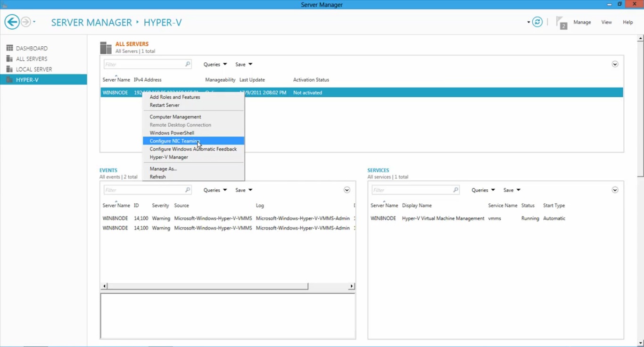This screenshot has height=347, width=644.
Task: Collapse All Servers tile with the chevron
Action: [x=615, y=64]
